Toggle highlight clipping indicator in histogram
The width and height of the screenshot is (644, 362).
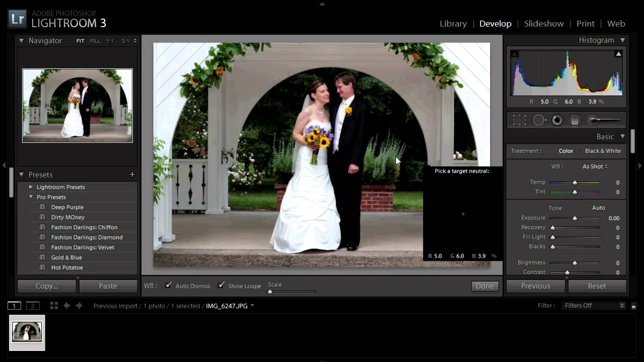618,53
